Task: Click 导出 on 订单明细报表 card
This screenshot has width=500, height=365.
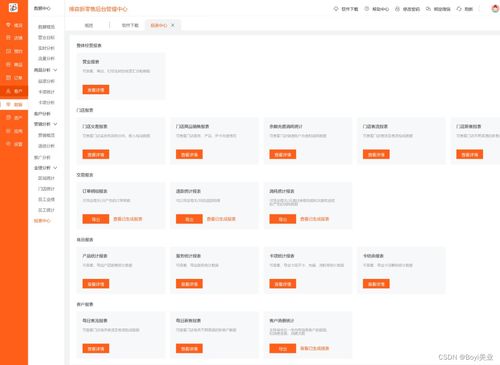Action: tap(96, 219)
